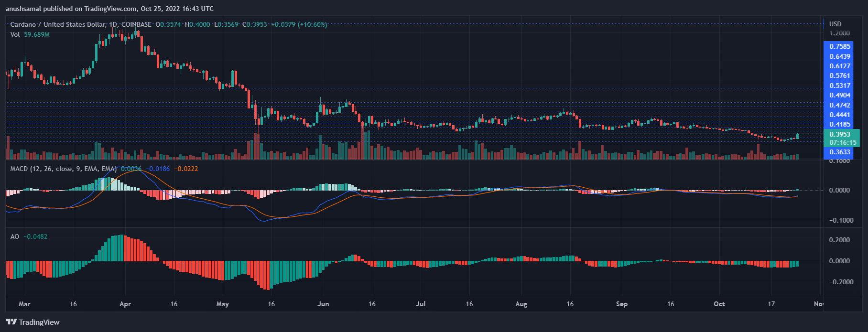
Task: Select the 0.7585 price level label
Action: [x=840, y=46]
